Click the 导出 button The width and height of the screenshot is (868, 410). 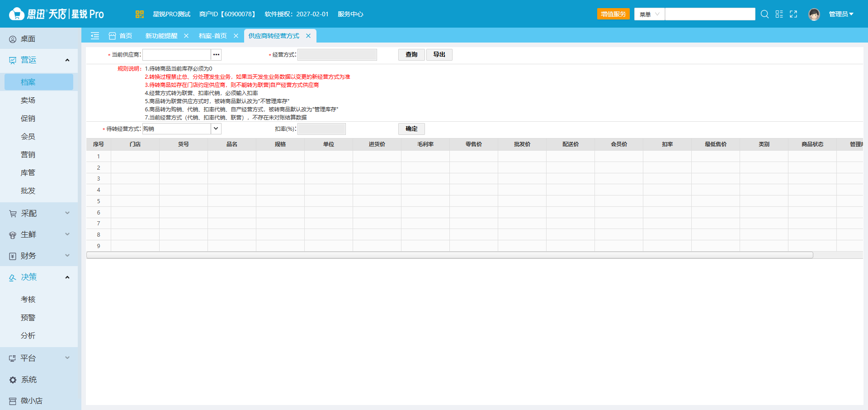pyautogui.click(x=439, y=54)
